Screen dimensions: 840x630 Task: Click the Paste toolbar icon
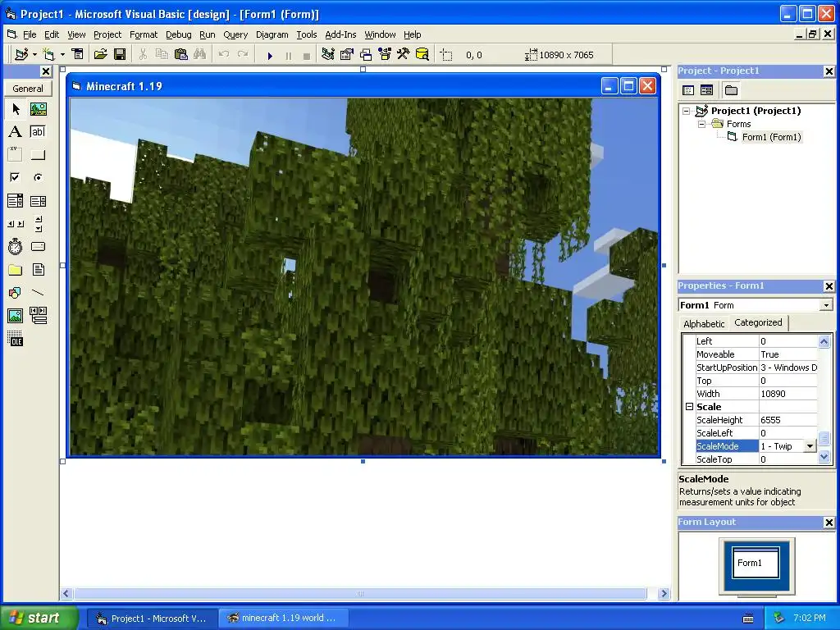coord(181,54)
